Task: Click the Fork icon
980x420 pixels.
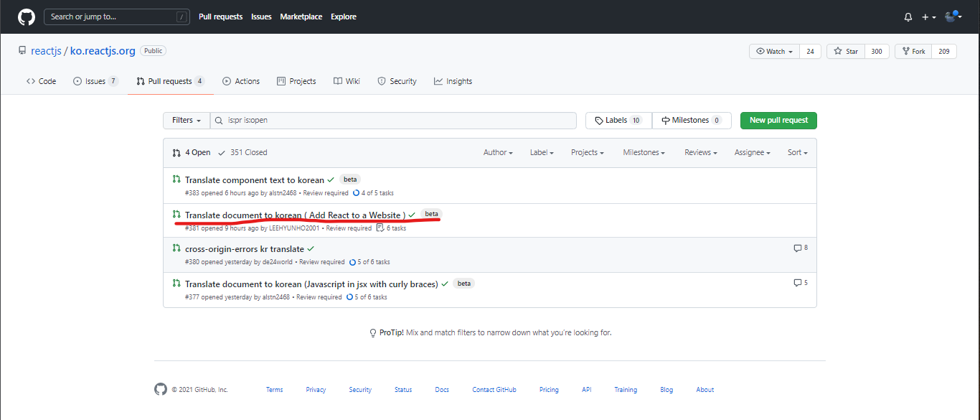Action: point(905,51)
